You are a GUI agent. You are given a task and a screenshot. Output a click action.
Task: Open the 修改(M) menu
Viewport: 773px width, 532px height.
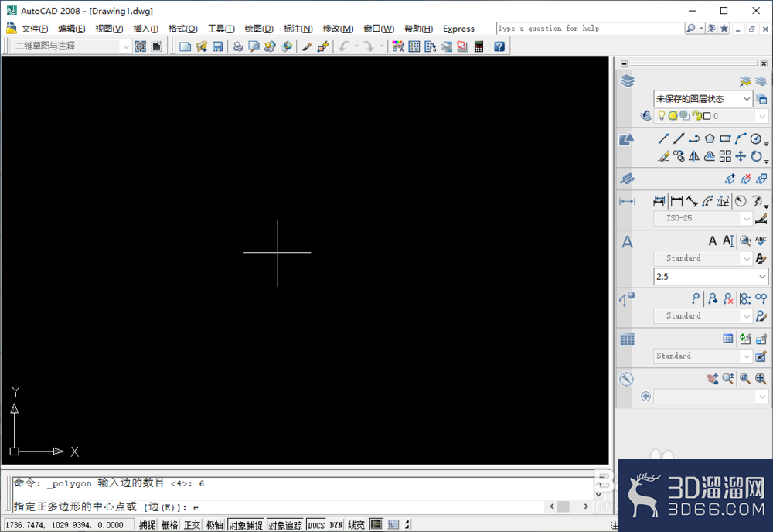pyautogui.click(x=338, y=29)
